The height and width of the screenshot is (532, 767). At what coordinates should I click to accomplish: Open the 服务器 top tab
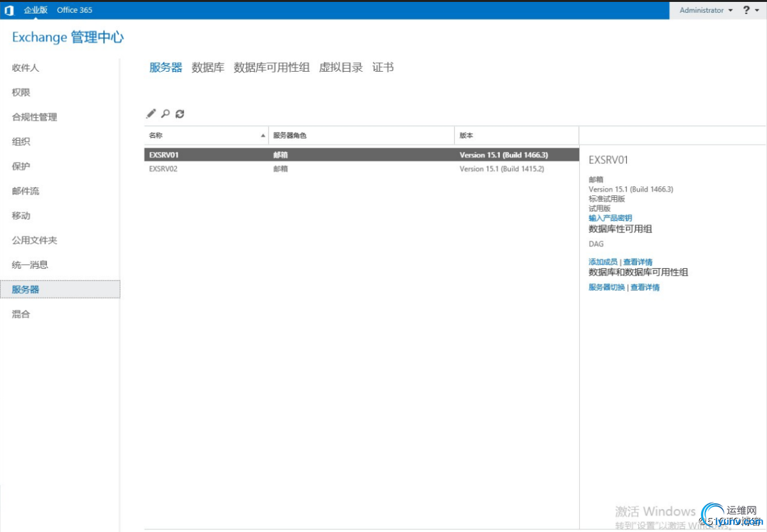pos(166,67)
